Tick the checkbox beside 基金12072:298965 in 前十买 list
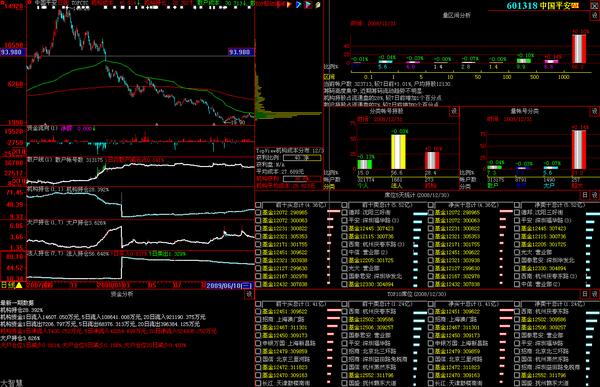The image size is (600, 387). pyautogui.click(x=258, y=212)
